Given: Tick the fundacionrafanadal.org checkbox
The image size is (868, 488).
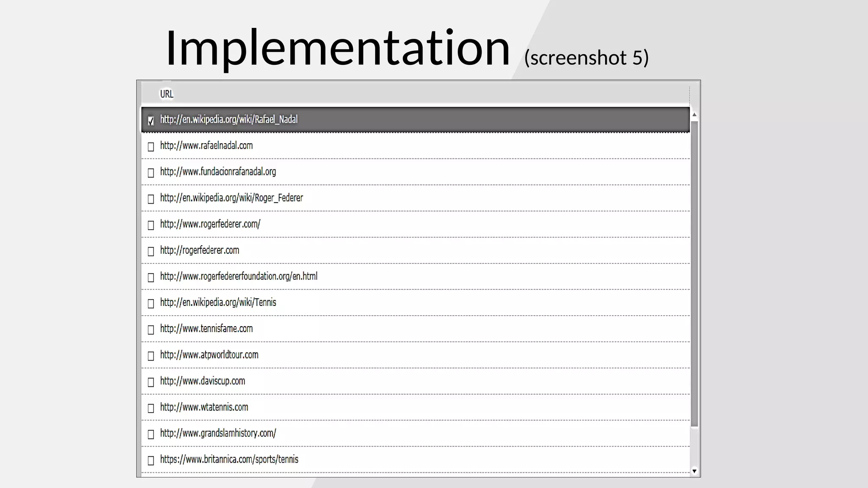Looking at the screenshot, I should (151, 173).
